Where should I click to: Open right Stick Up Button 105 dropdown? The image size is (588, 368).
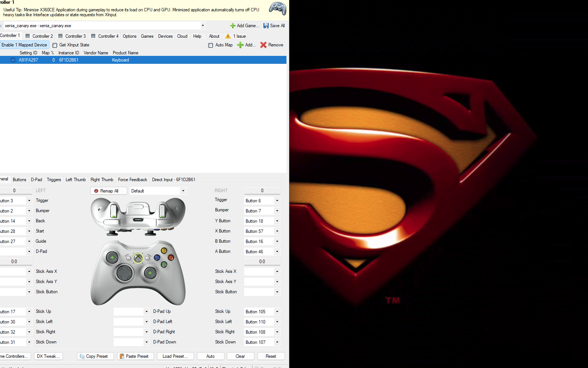[277, 312]
